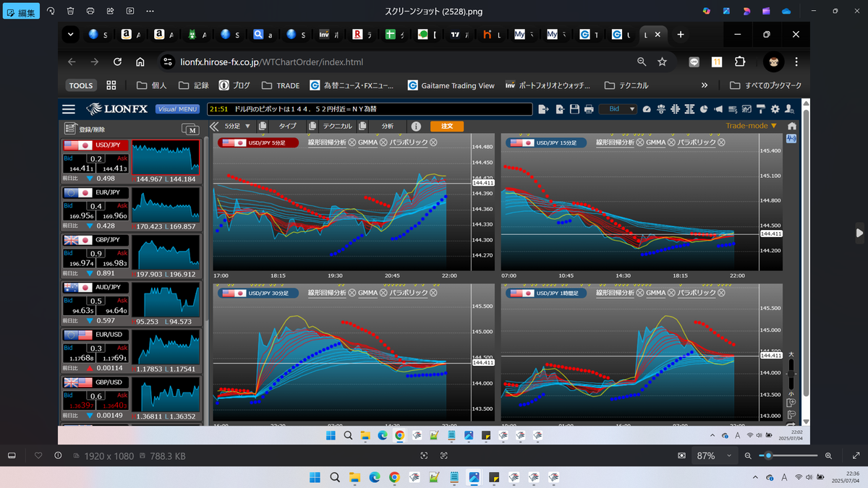The image size is (868, 488).
Task: Open the Windows Start button in taskbar
Action: (x=315, y=477)
